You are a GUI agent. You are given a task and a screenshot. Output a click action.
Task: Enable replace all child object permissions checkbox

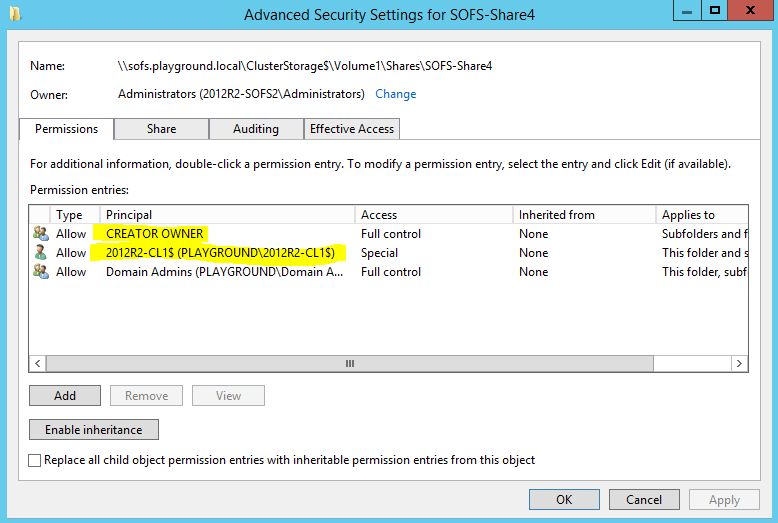pyautogui.click(x=36, y=461)
